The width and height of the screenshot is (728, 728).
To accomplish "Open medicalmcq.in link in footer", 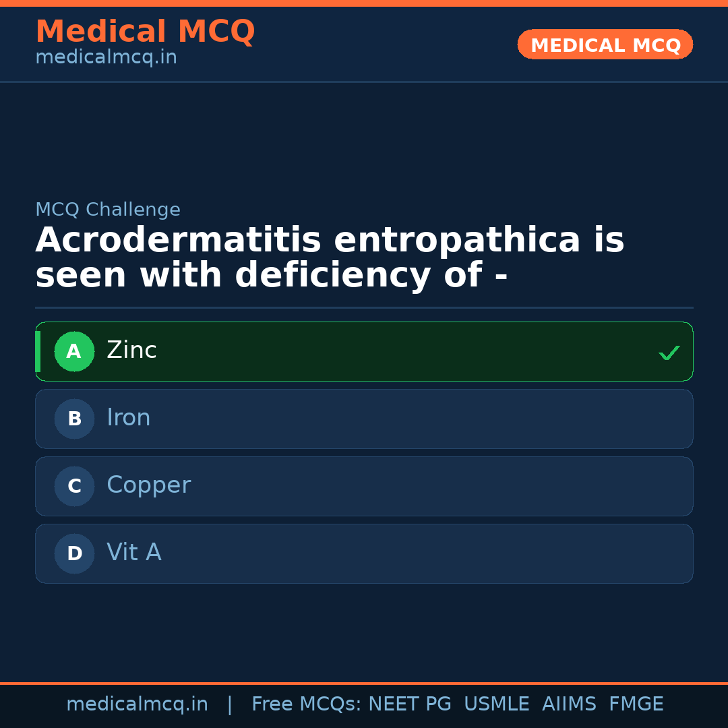I will tap(137, 704).
